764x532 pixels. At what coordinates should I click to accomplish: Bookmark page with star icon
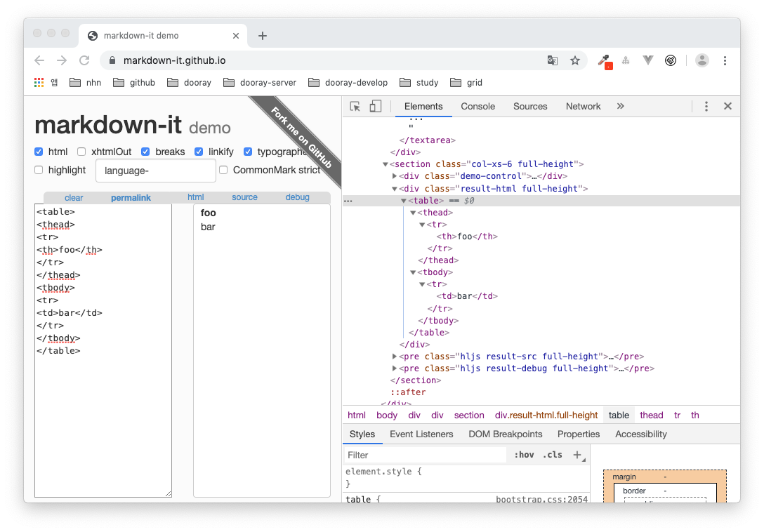coord(575,60)
